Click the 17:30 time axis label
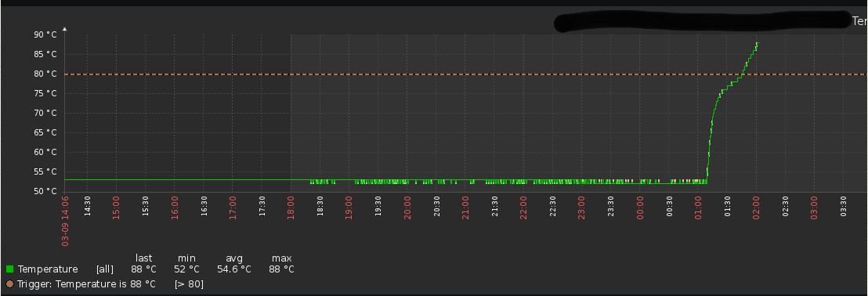The height and width of the screenshot is (296, 868). click(262, 206)
